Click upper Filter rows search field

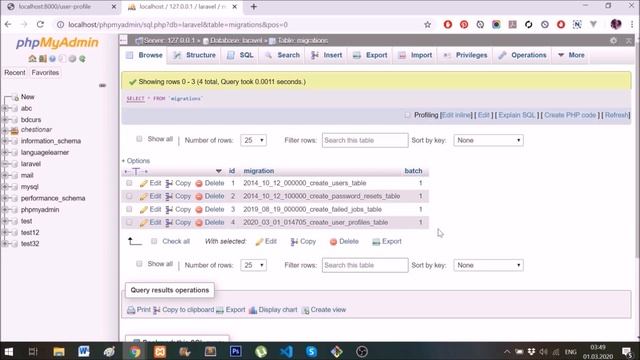(365, 140)
